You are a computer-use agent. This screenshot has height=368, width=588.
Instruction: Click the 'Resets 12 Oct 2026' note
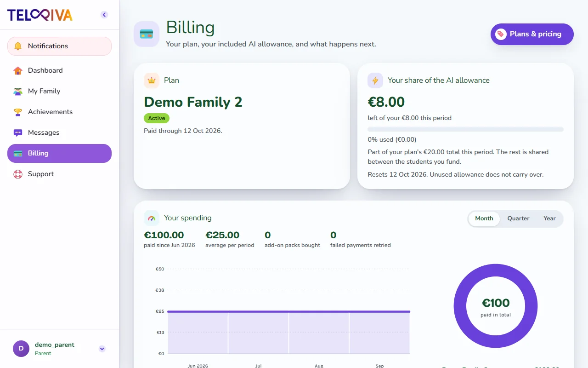[x=456, y=174]
